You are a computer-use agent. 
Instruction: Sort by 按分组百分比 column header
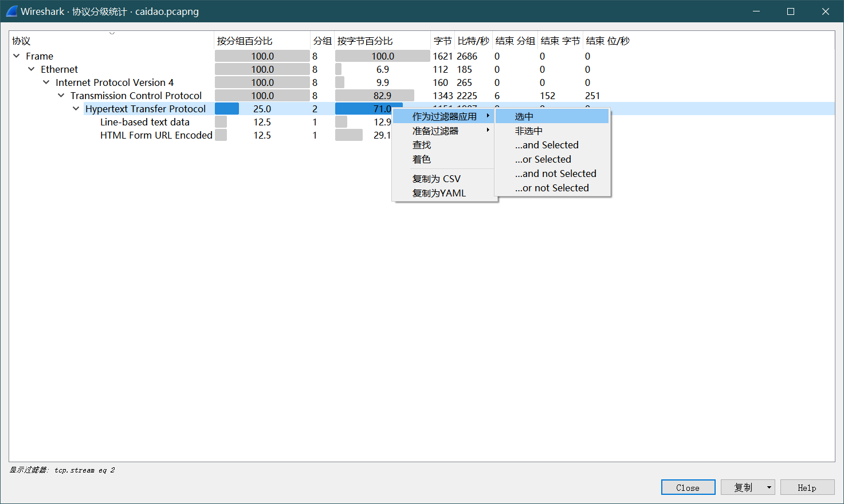pyautogui.click(x=262, y=41)
